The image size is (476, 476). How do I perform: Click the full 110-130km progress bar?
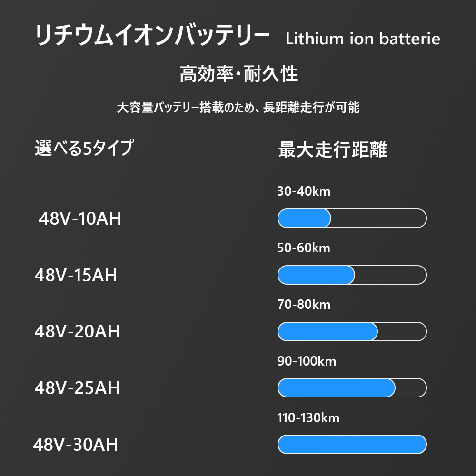pyautogui.click(x=352, y=445)
